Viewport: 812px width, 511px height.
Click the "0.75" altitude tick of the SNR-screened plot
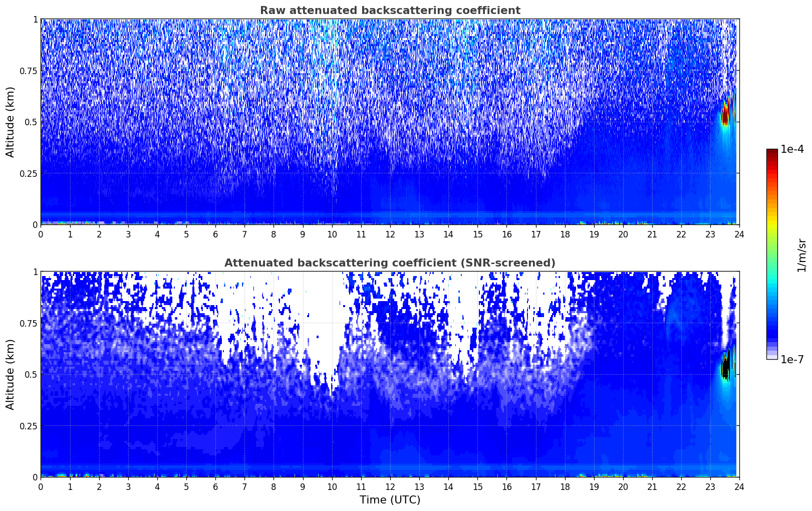(x=29, y=323)
